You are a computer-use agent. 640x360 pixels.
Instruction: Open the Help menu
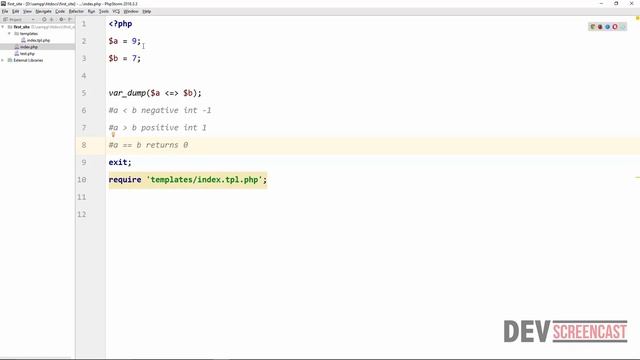coord(147,11)
